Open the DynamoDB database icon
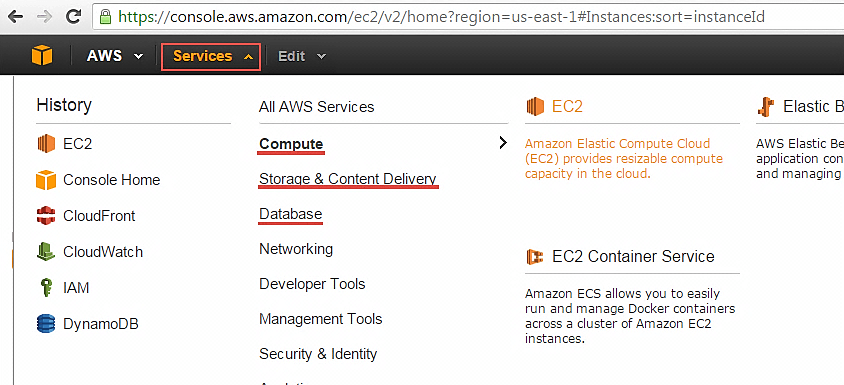Screen dimensions: 844x385 (x=46, y=324)
